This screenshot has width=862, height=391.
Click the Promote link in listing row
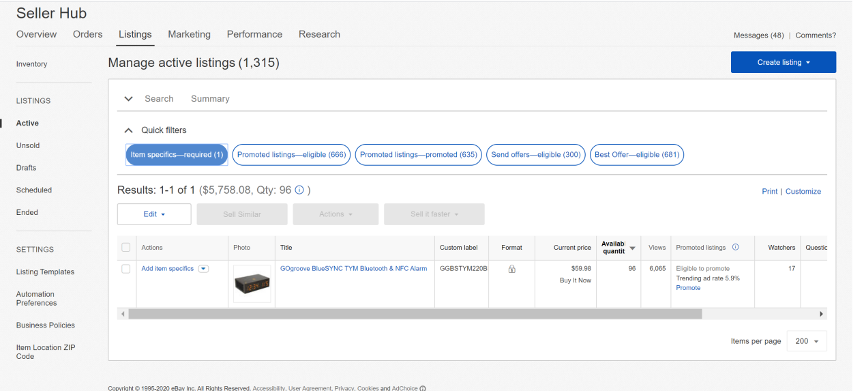coord(688,288)
